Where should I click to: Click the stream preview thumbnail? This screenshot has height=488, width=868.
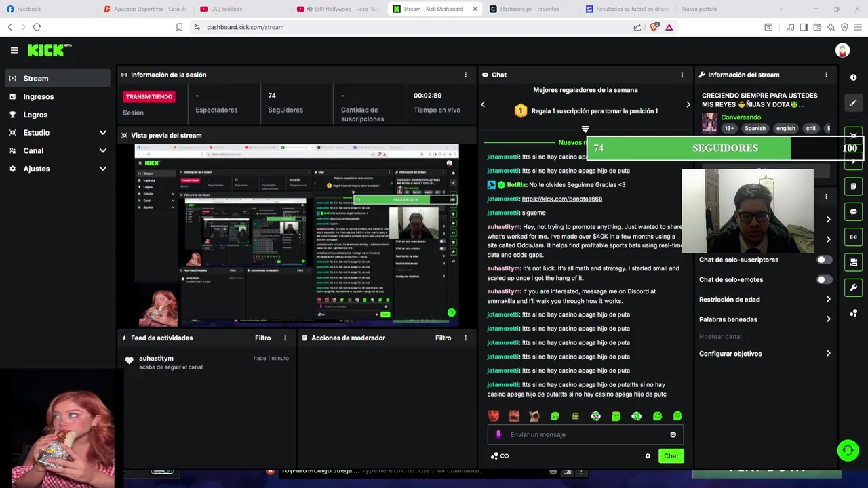click(296, 235)
